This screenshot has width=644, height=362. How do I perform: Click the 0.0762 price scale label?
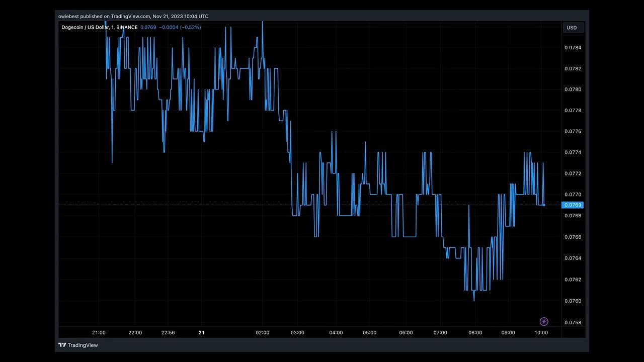(x=573, y=280)
